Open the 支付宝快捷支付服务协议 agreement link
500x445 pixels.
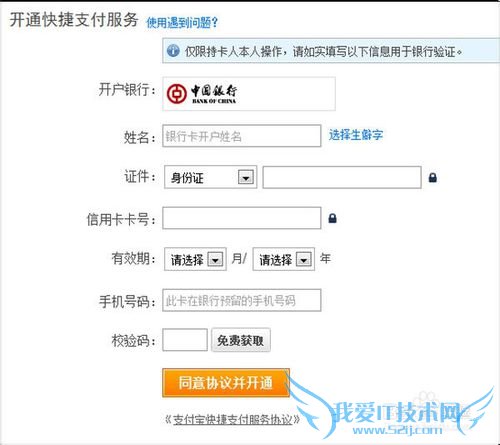[x=233, y=419]
